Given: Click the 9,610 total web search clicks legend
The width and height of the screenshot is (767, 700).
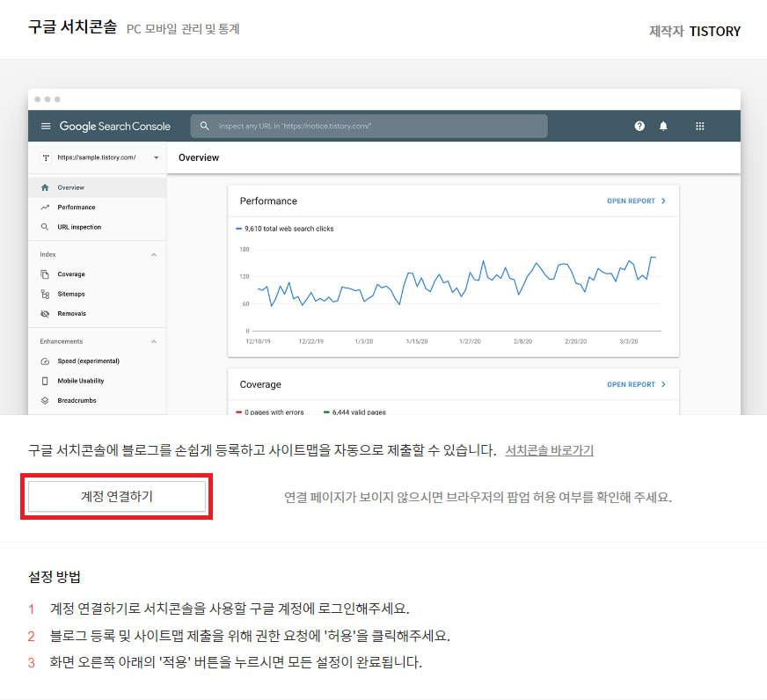Looking at the screenshot, I should click(x=285, y=229).
